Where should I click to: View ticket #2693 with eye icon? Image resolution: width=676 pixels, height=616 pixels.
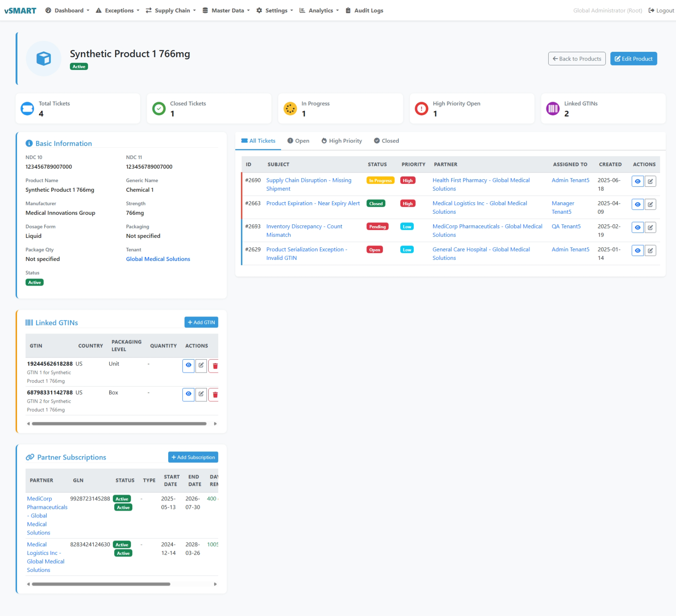coord(637,228)
